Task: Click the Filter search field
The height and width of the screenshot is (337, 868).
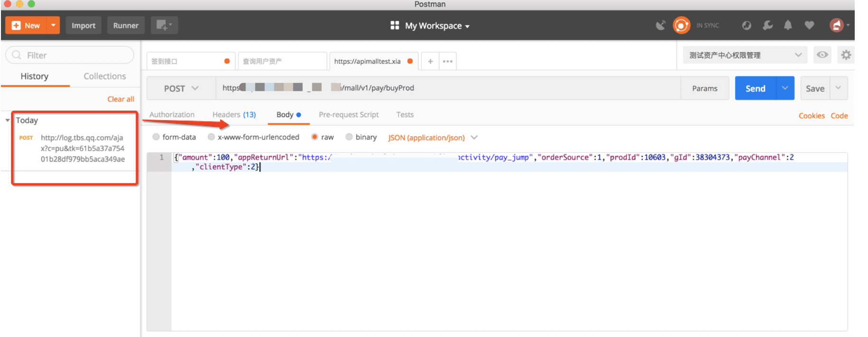Action: tap(71, 55)
